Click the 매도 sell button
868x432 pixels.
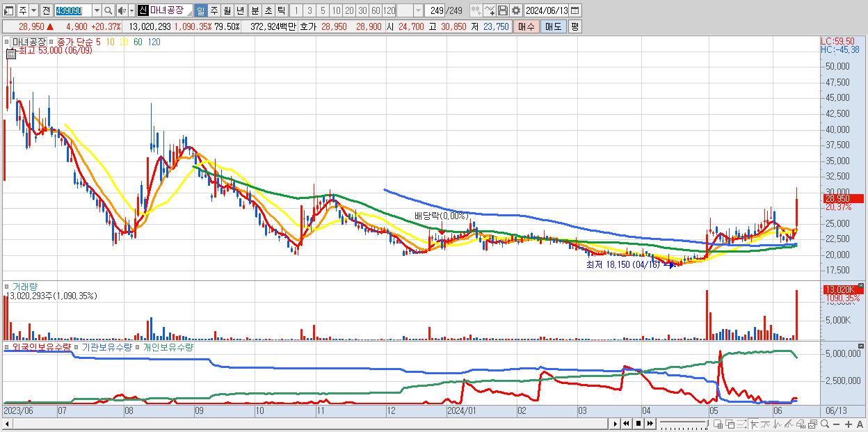(554, 26)
